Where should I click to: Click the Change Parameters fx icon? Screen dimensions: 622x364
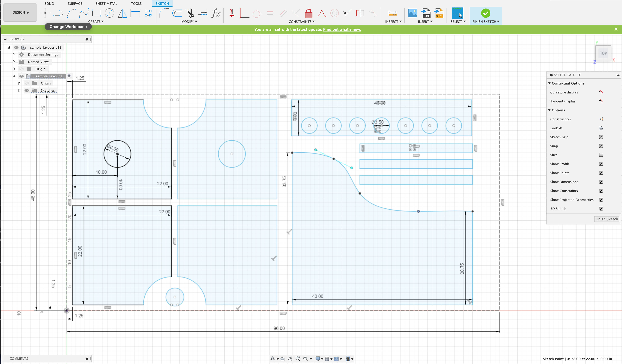pyautogui.click(x=216, y=13)
